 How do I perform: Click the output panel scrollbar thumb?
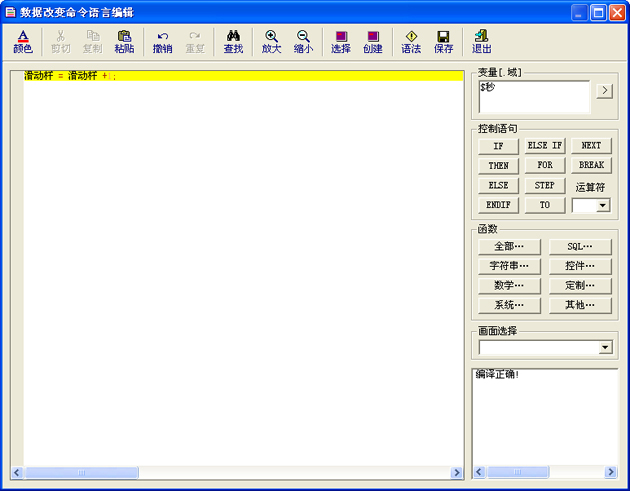coord(518,472)
